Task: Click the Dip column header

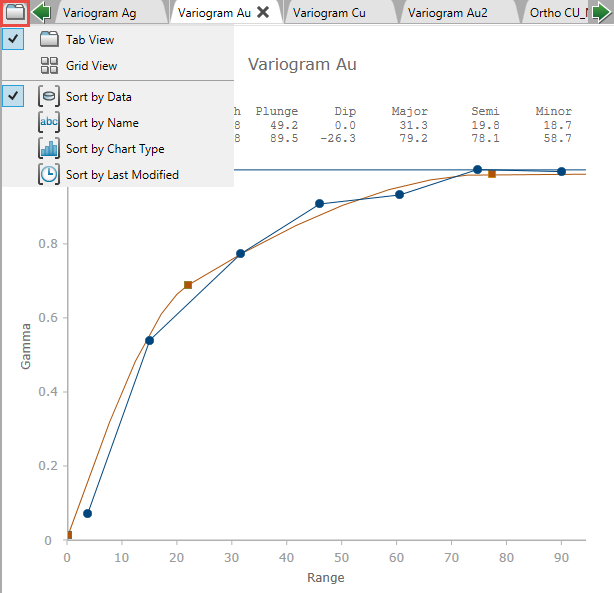Action: tap(345, 111)
